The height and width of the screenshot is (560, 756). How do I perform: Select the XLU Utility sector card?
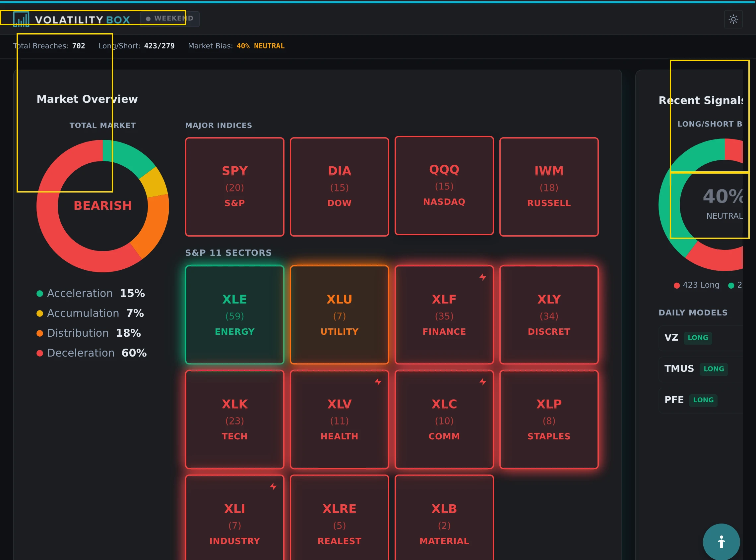[x=340, y=315]
